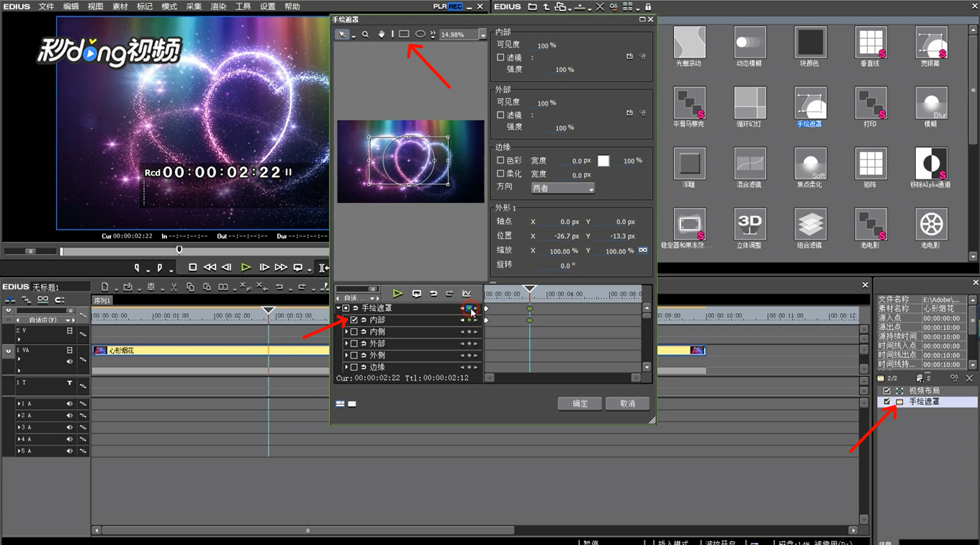This screenshot has height=545, width=980.
Task: Toggle loop playback in mask keyframe toolbar
Action: tap(416, 294)
